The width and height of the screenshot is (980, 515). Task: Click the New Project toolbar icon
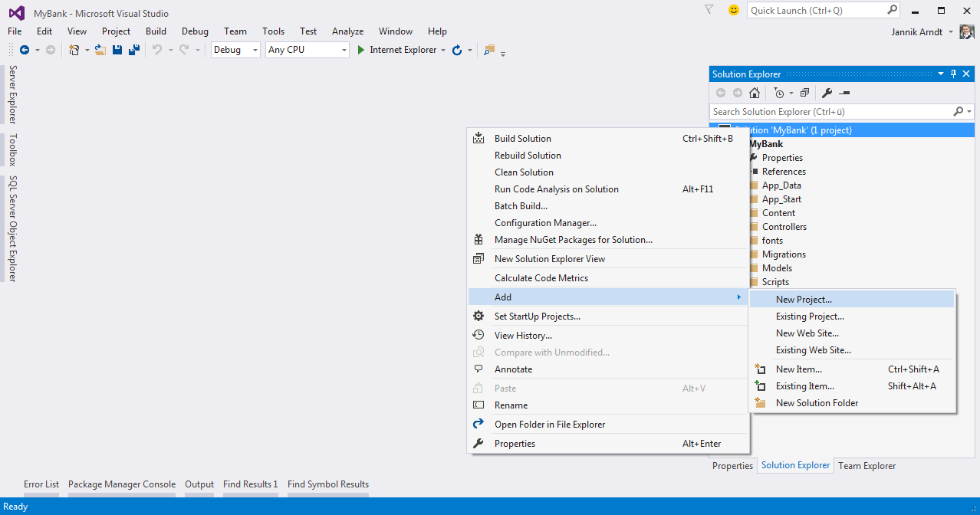point(74,50)
